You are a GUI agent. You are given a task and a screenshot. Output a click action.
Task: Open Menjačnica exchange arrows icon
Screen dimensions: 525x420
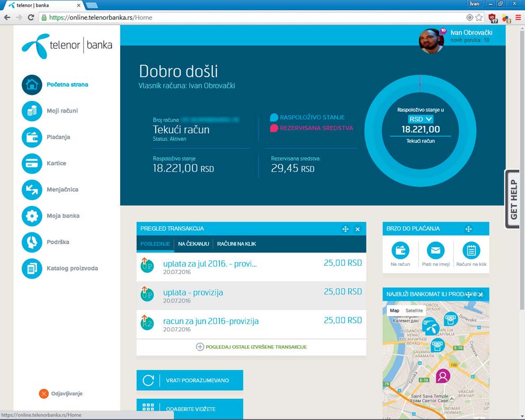click(x=32, y=190)
